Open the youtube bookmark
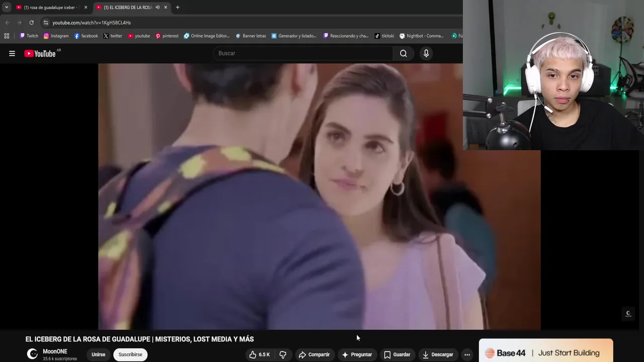This screenshot has height=362, width=644. pyautogui.click(x=139, y=36)
